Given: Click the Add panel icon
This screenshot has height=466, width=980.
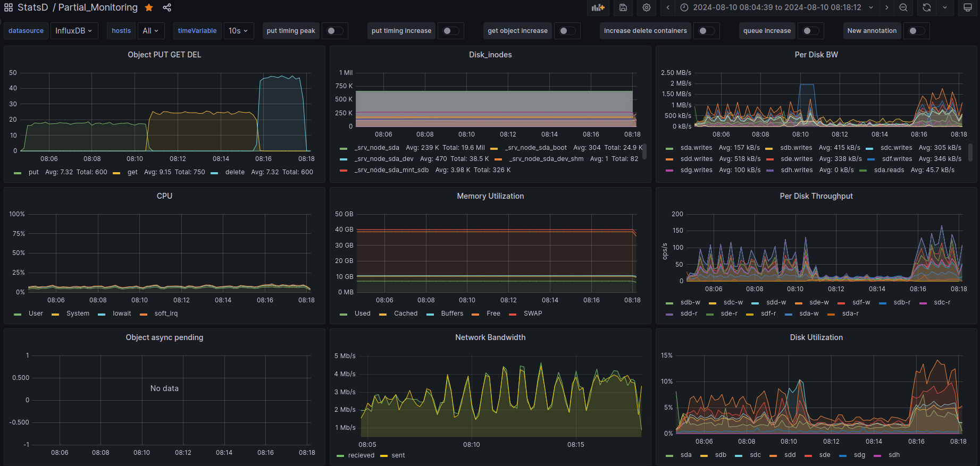Looking at the screenshot, I should (x=598, y=7).
